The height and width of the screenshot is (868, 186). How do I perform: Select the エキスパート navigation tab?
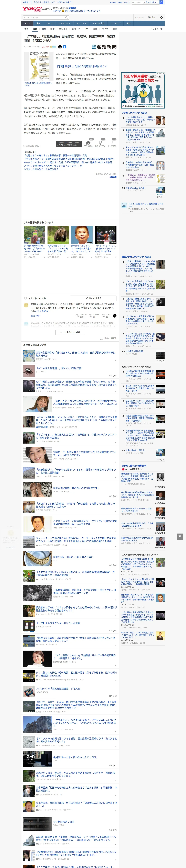pos(64,24)
